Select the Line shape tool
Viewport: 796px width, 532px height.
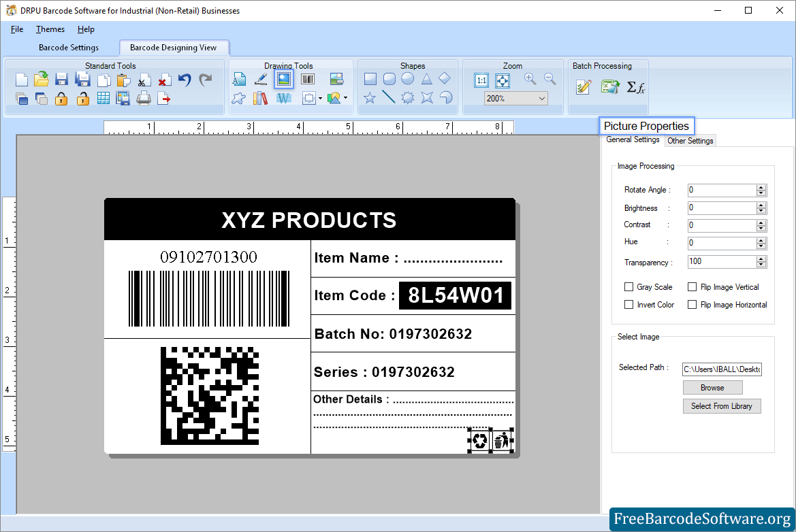388,97
